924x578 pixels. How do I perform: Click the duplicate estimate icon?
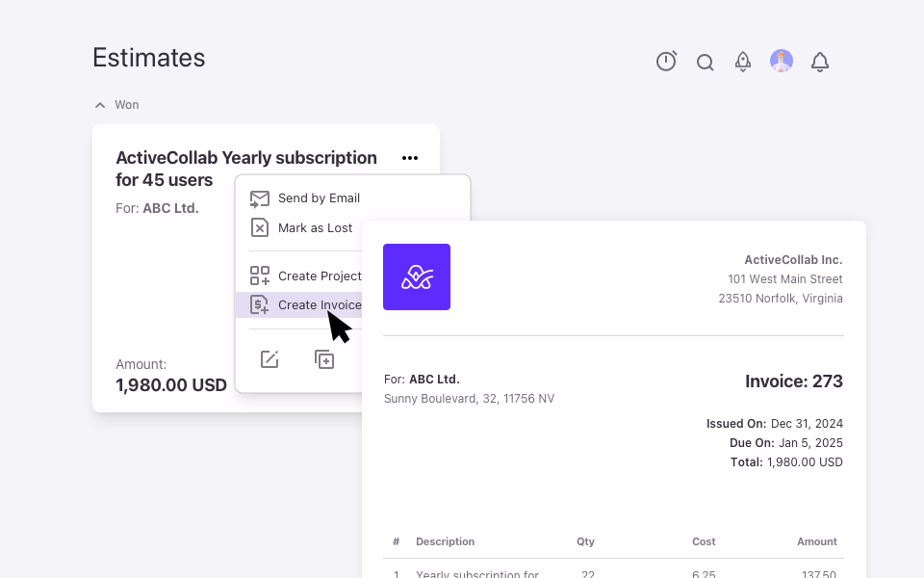[x=324, y=359]
